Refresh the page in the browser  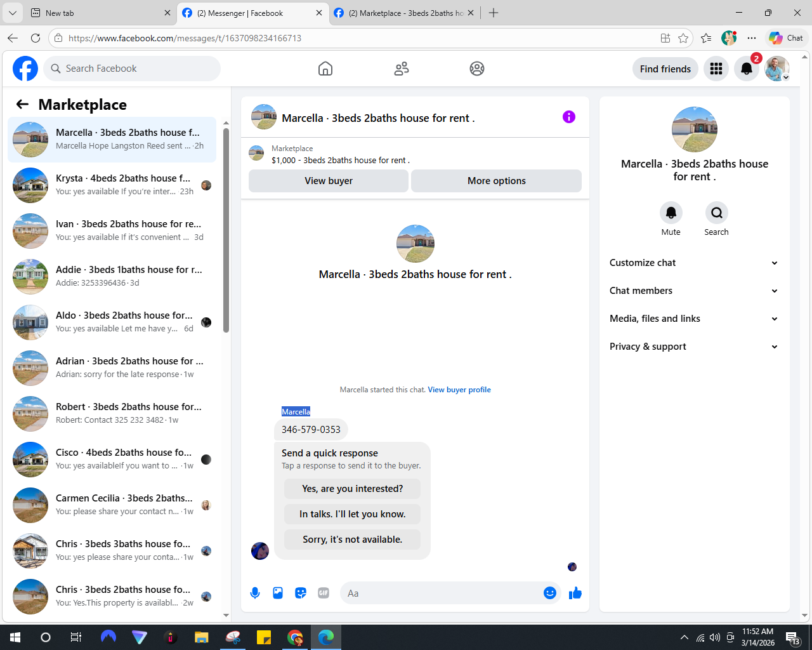36,38
